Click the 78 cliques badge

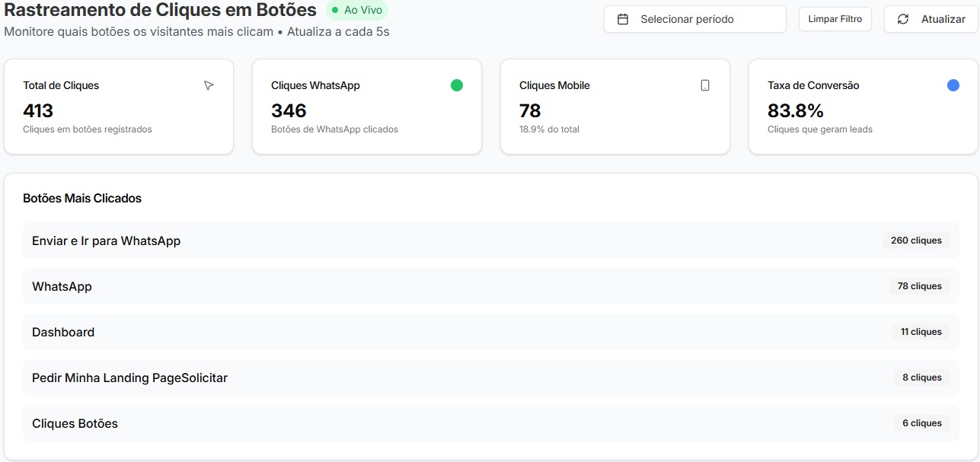919,286
